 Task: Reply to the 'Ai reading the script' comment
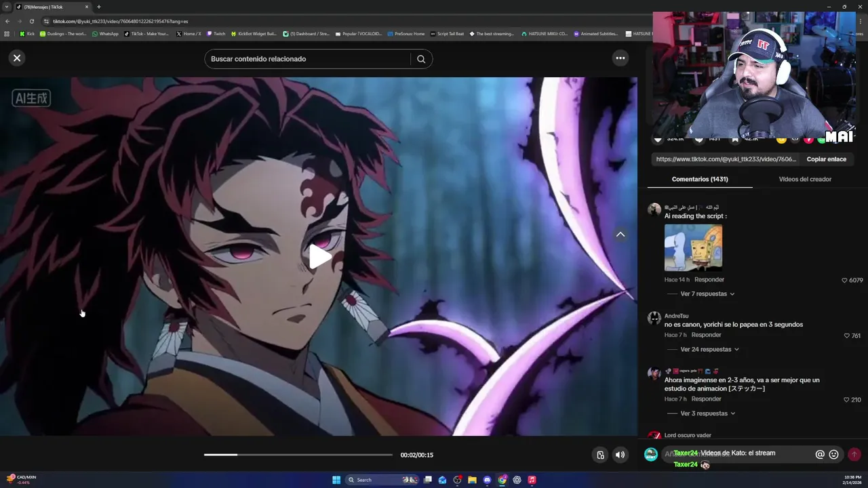709,280
